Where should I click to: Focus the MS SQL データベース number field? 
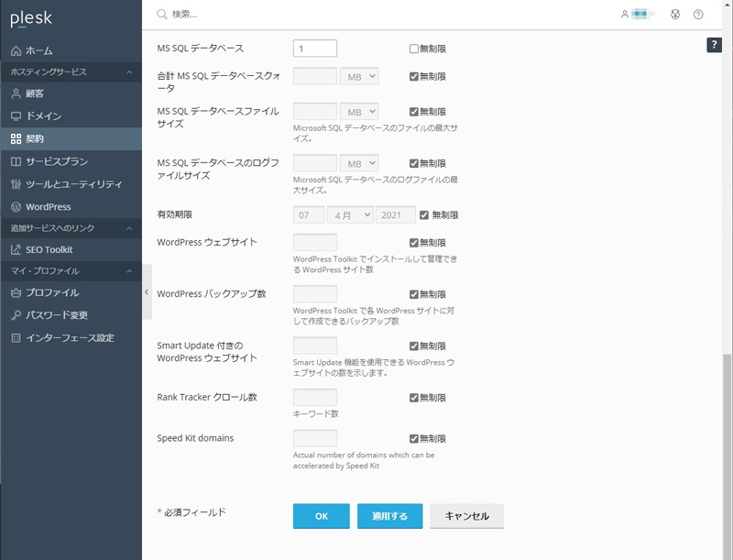point(315,49)
